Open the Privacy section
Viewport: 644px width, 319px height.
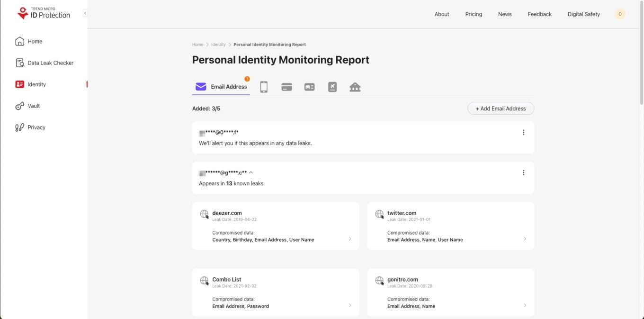[30, 127]
